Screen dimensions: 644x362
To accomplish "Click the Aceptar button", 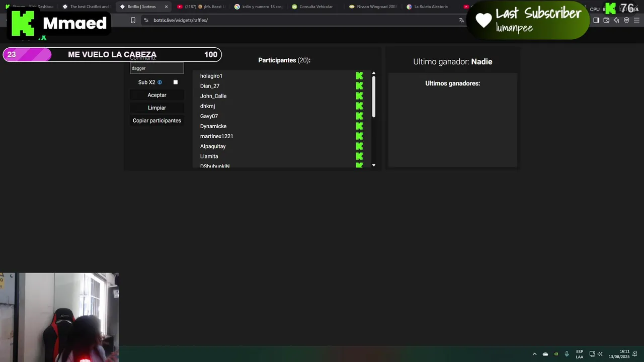I will click(157, 95).
